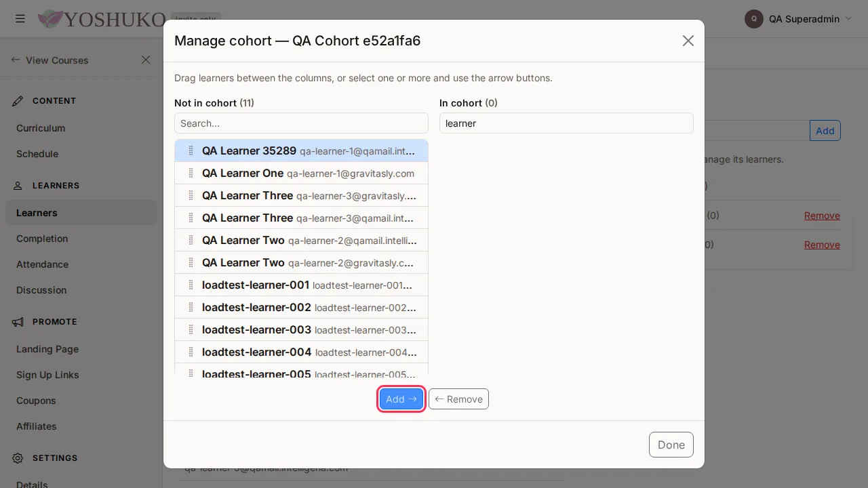
Task: Click drag handle for loadtest-learner-002
Action: point(191,307)
